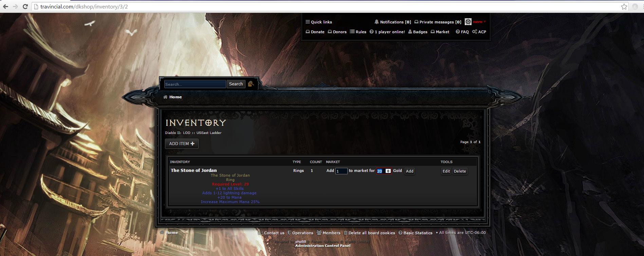Open Members footer link
644x256 pixels.
coord(332,233)
